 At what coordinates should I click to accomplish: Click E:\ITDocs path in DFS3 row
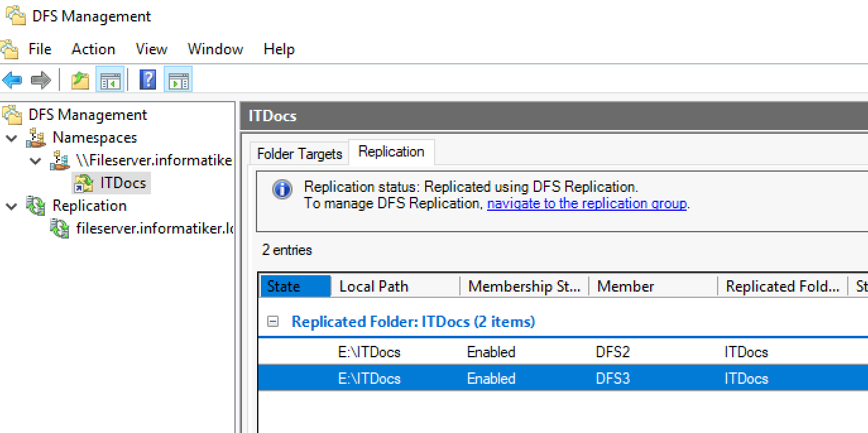(369, 378)
